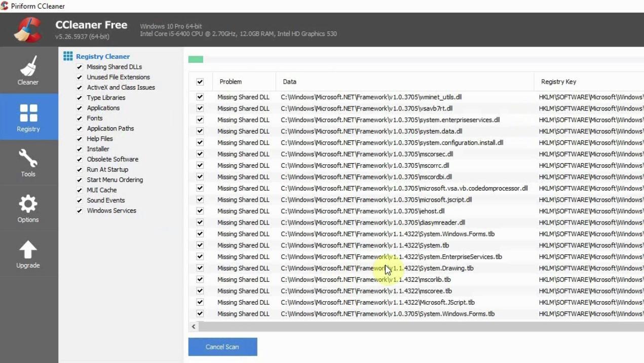Select the Registry Cleaner heading
The width and height of the screenshot is (644, 363).
pyautogui.click(x=103, y=56)
